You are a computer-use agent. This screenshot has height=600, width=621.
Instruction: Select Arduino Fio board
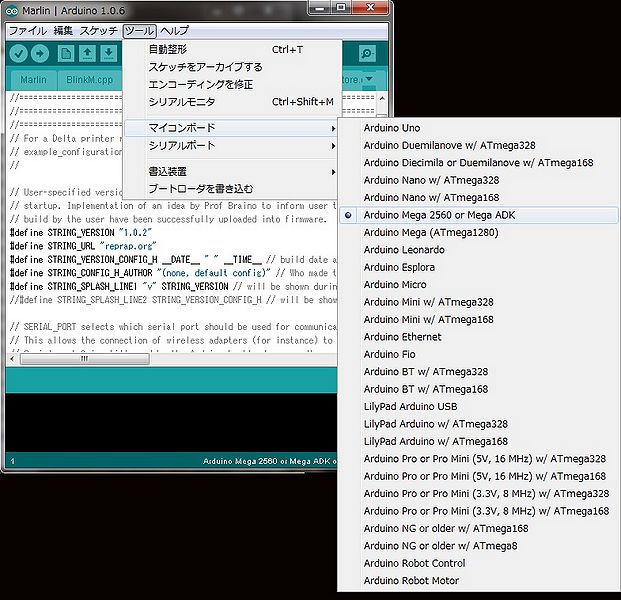[478, 354]
